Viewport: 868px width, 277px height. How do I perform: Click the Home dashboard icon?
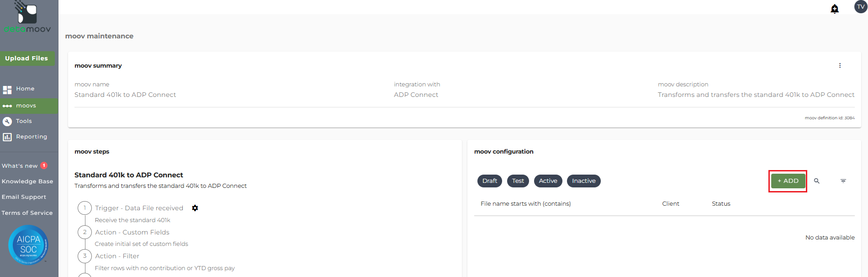tap(7, 90)
